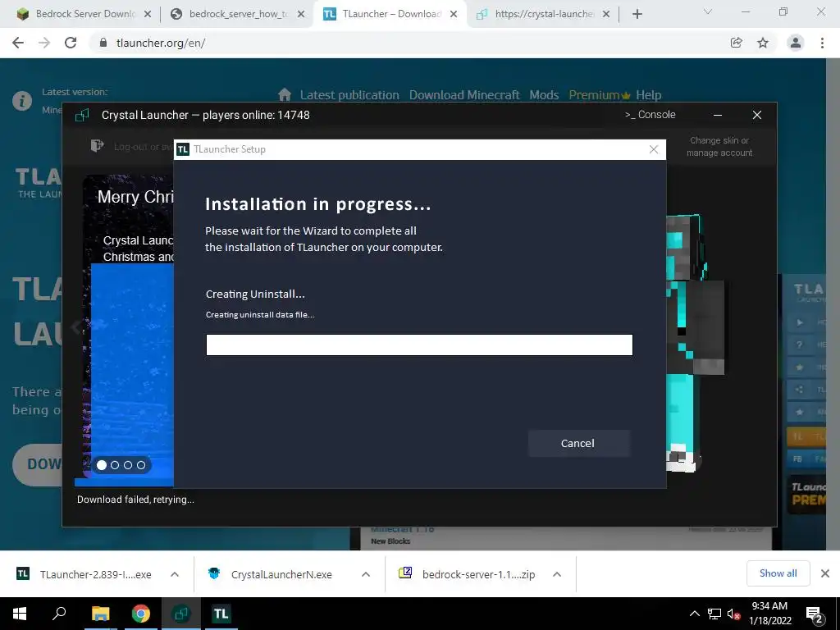Image resolution: width=840 pixels, height=630 pixels.
Task: Click the Crystal Launcher logo icon
Action: pyautogui.click(x=82, y=115)
